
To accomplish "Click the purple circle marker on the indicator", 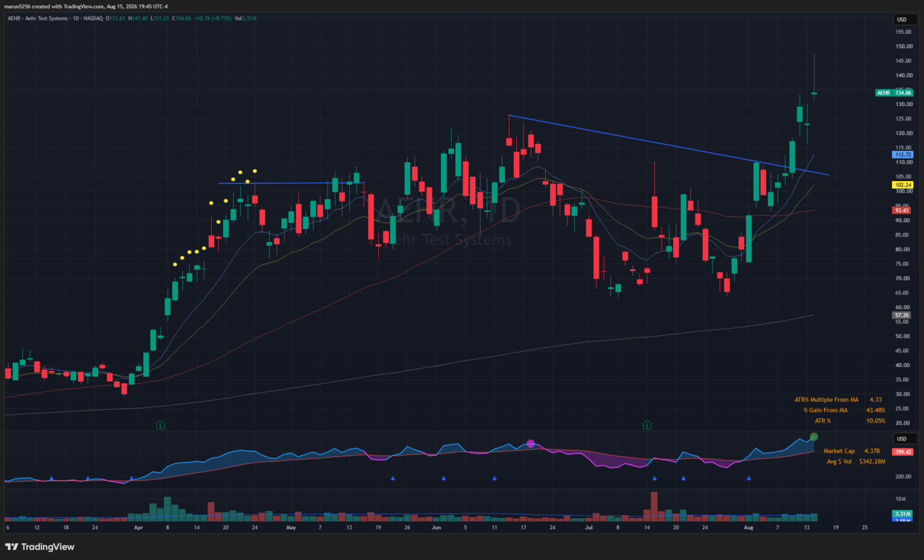I will (x=531, y=444).
